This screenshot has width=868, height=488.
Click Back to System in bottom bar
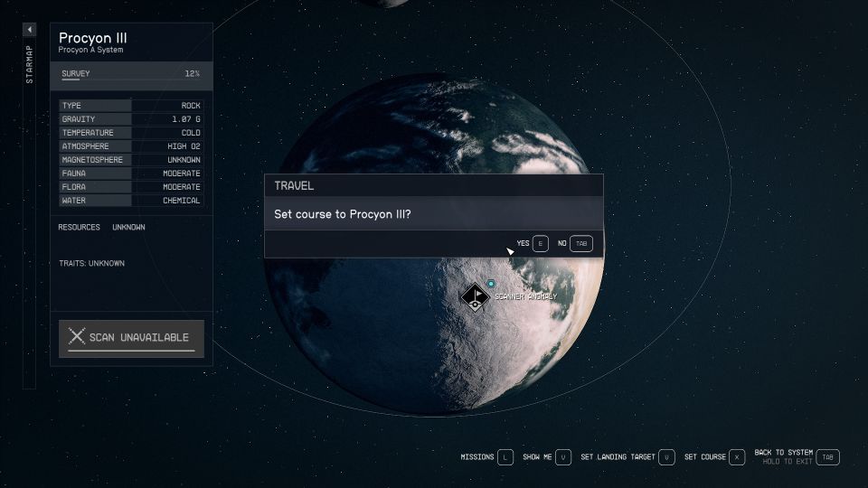783,453
